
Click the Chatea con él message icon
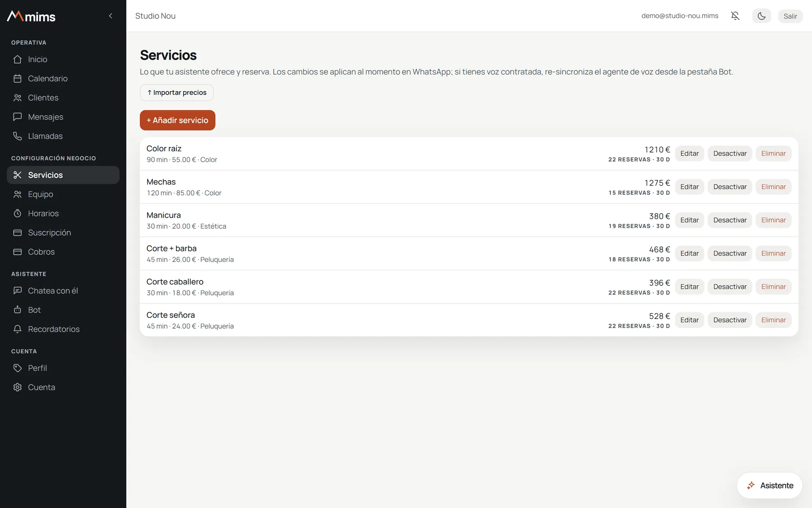click(x=18, y=290)
